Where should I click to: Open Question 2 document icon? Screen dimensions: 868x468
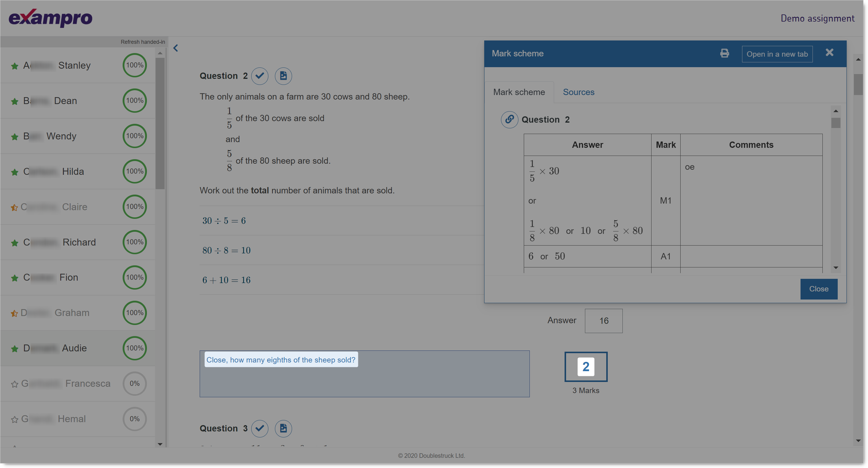283,76
